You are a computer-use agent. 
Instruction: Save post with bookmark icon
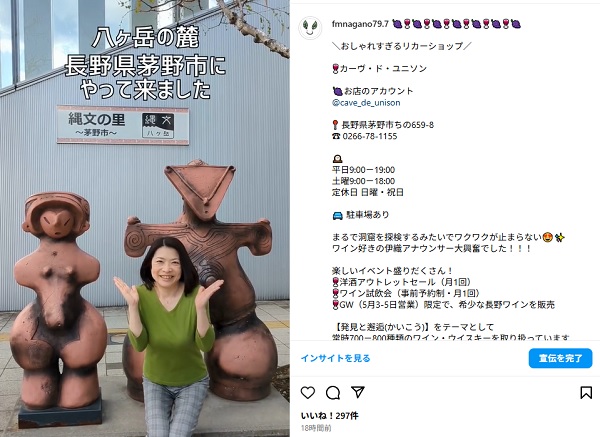pos(586,393)
